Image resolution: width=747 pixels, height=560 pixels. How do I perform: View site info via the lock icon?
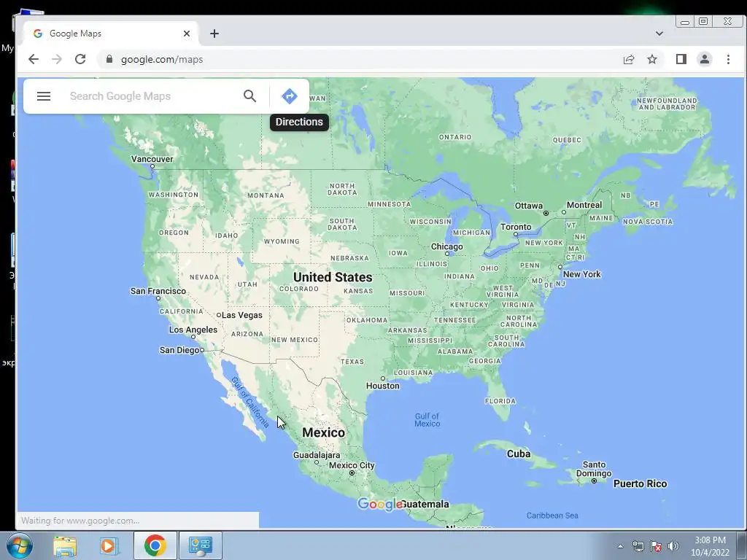(x=109, y=59)
